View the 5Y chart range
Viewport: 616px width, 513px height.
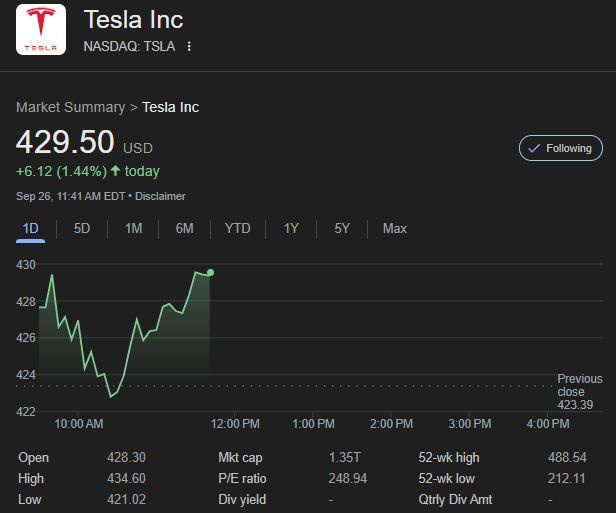tap(342, 228)
